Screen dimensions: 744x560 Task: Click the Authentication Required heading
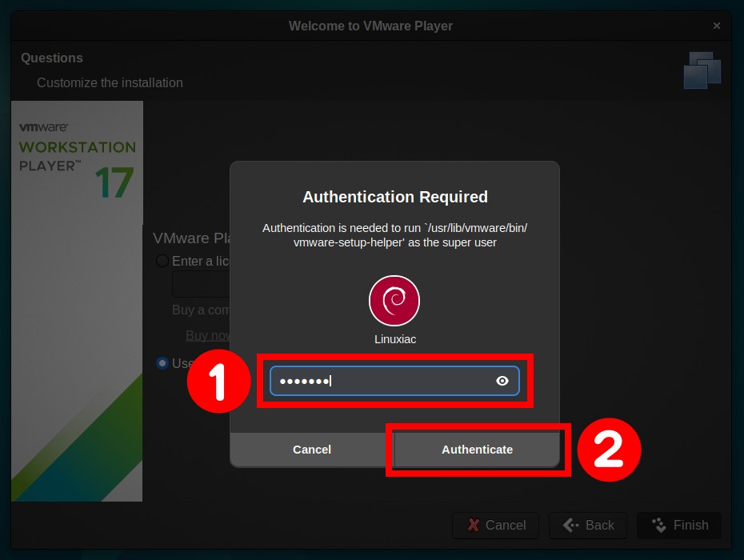(394, 197)
